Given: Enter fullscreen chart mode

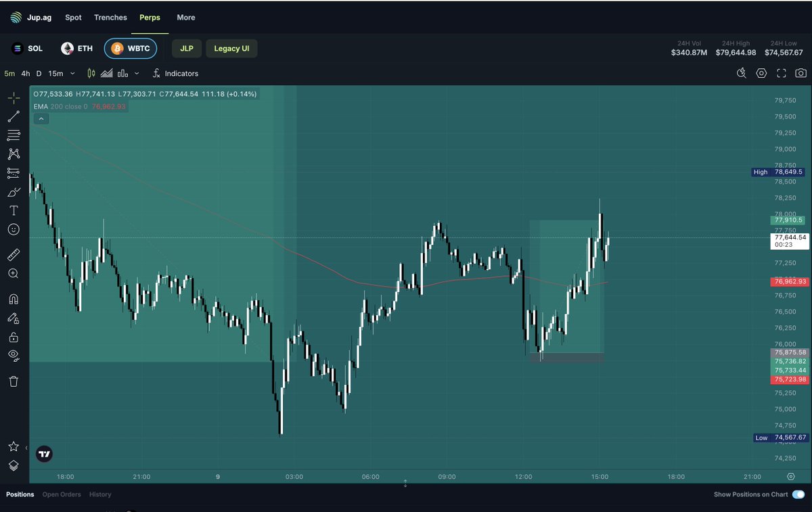Looking at the screenshot, I should click(781, 73).
